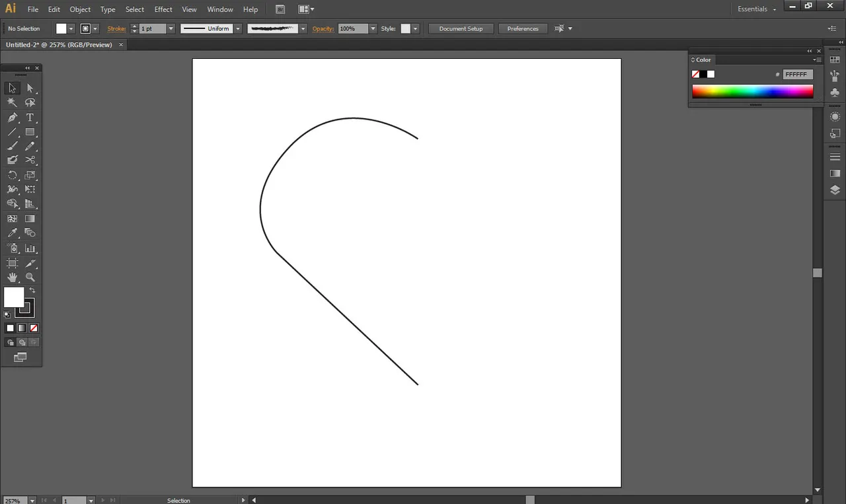Open stroke color dropdown in control bar

[95, 28]
